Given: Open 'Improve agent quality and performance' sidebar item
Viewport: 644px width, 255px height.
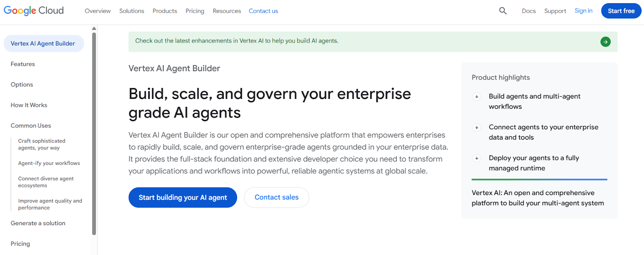Looking at the screenshot, I should [x=50, y=204].
